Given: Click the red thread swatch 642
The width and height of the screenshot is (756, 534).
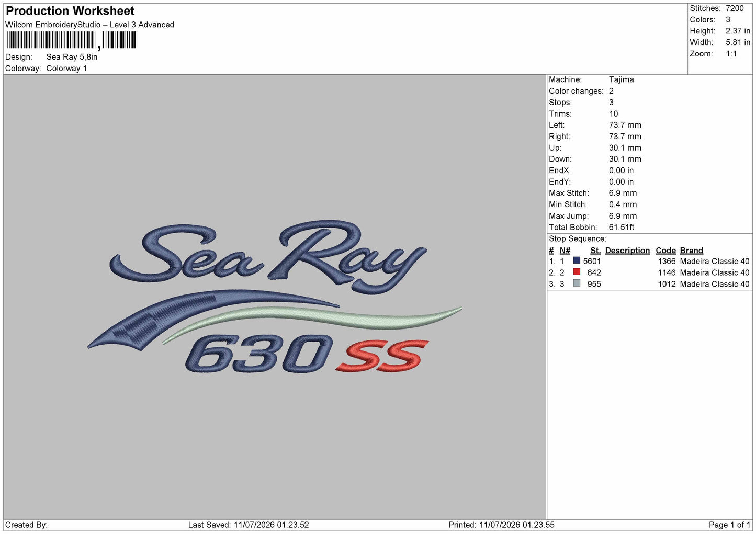Looking at the screenshot, I should [577, 272].
